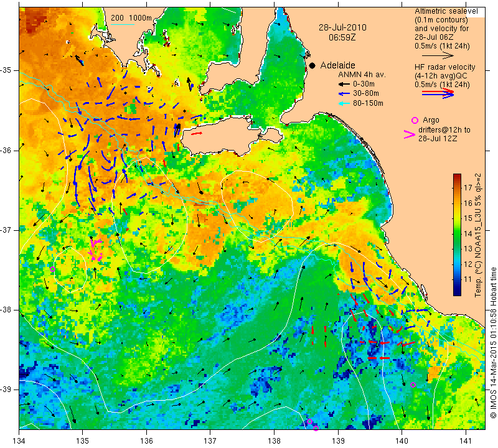Click the 'drifters@12h to' legend text

coord(444,130)
